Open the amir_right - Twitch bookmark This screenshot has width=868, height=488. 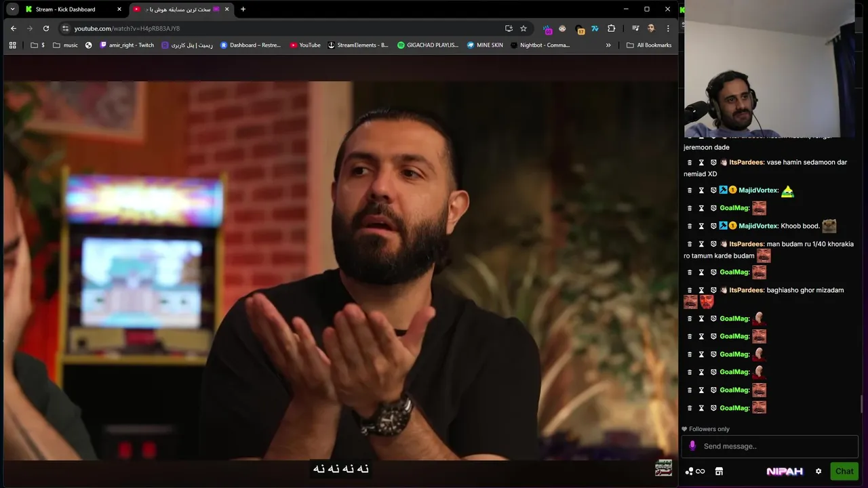(x=127, y=45)
